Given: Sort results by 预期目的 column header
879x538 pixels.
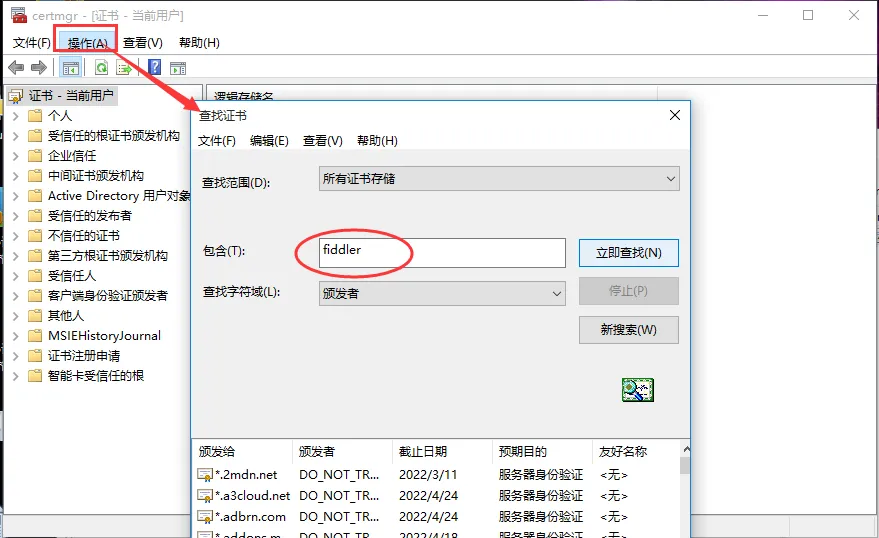Looking at the screenshot, I should tap(542, 451).
